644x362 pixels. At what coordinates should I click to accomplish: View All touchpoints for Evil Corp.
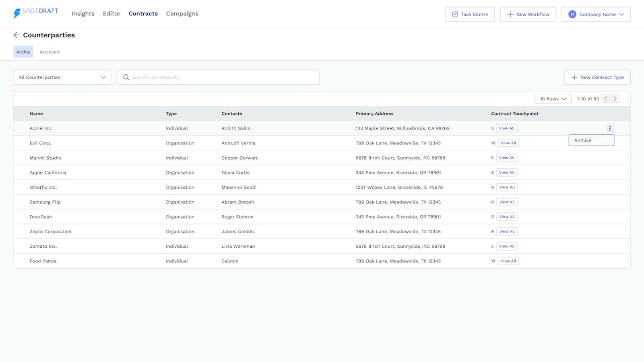tap(508, 143)
